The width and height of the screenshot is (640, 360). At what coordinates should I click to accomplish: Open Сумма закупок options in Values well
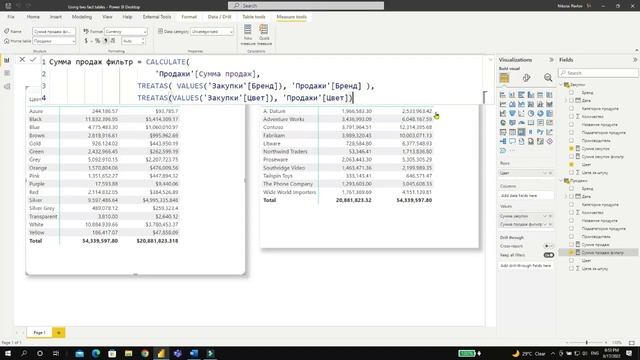(x=545, y=216)
